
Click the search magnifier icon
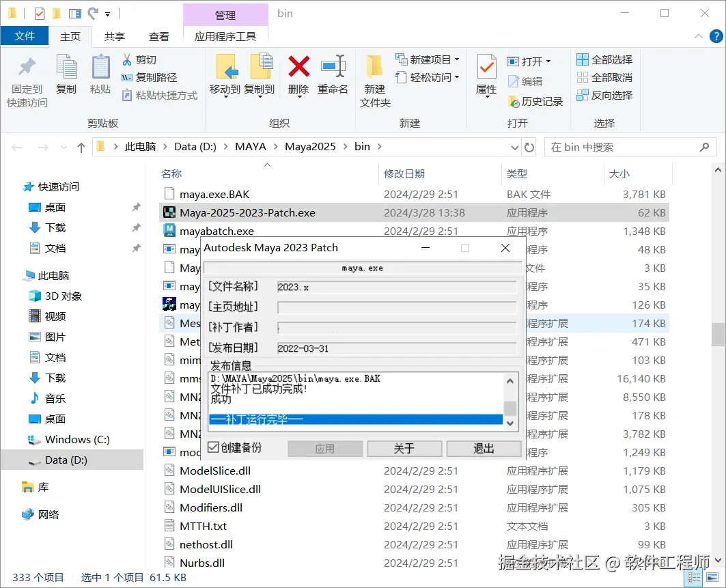tap(704, 148)
